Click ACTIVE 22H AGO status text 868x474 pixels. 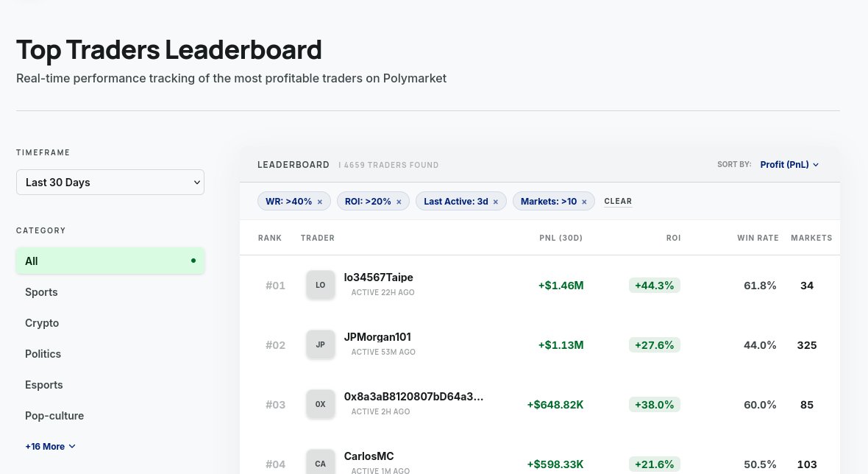click(x=383, y=292)
